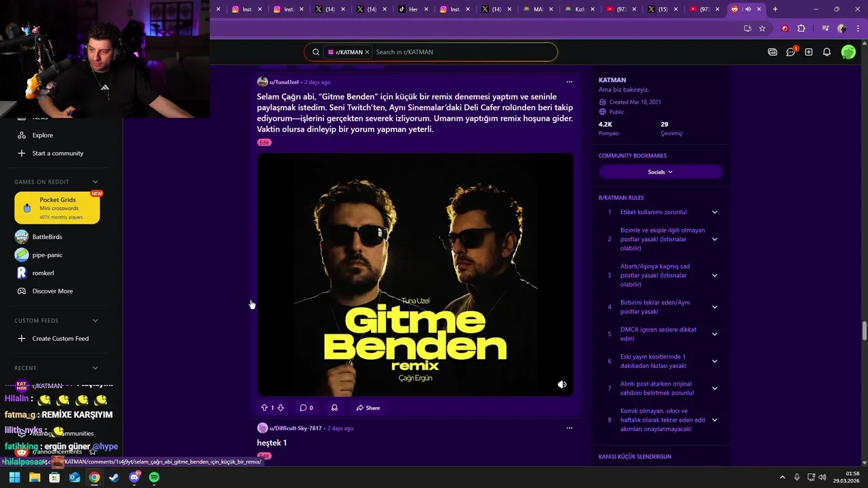Open the Gitme Benden remix video thumbnail

pyautogui.click(x=415, y=274)
